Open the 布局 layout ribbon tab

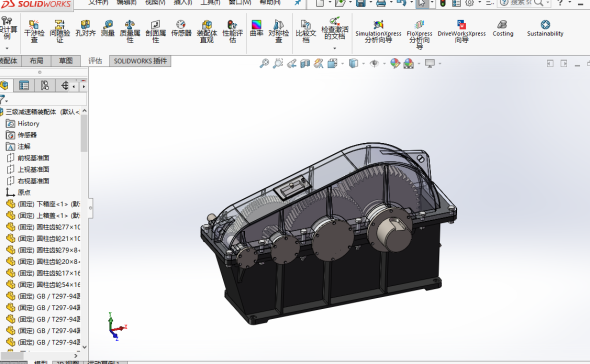(x=36, y=61)
